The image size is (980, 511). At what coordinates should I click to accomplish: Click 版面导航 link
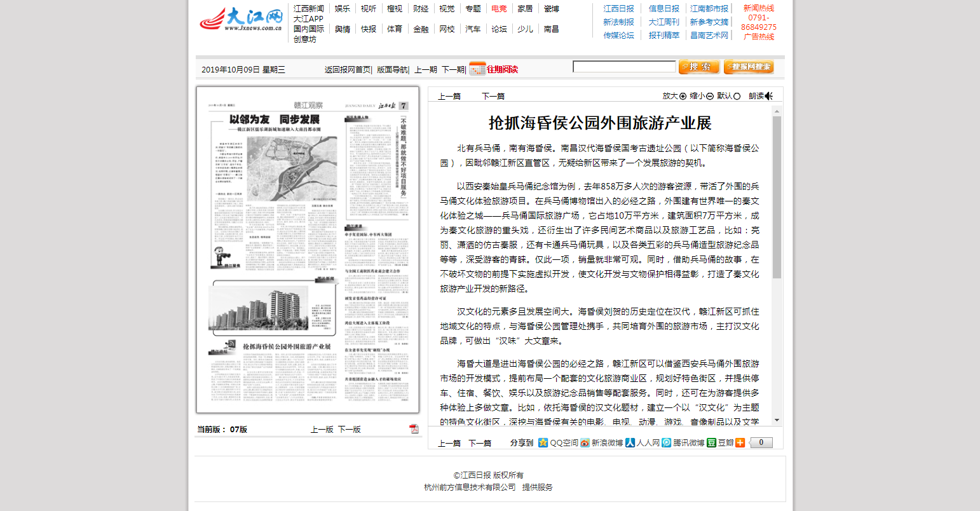(392, 70)
